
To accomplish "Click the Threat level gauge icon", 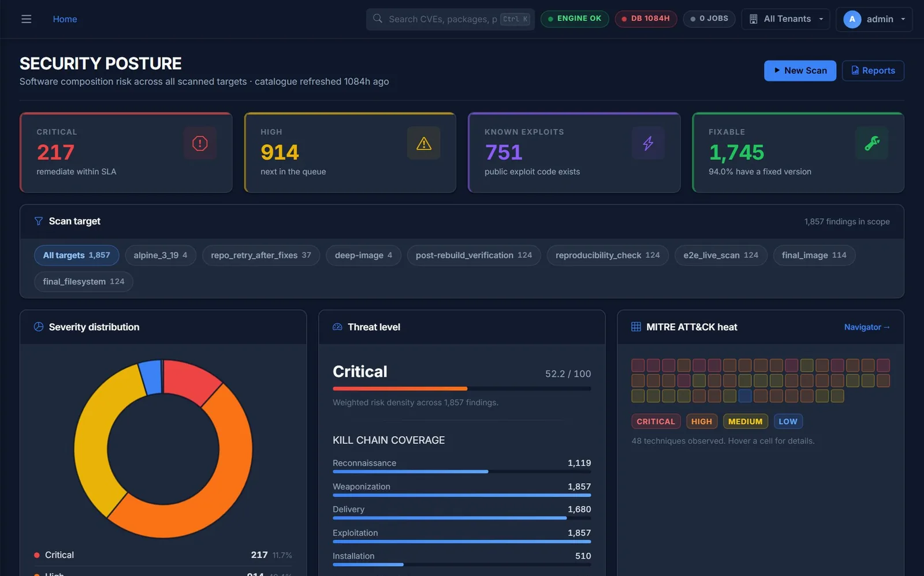I will [x=337, y=327].
